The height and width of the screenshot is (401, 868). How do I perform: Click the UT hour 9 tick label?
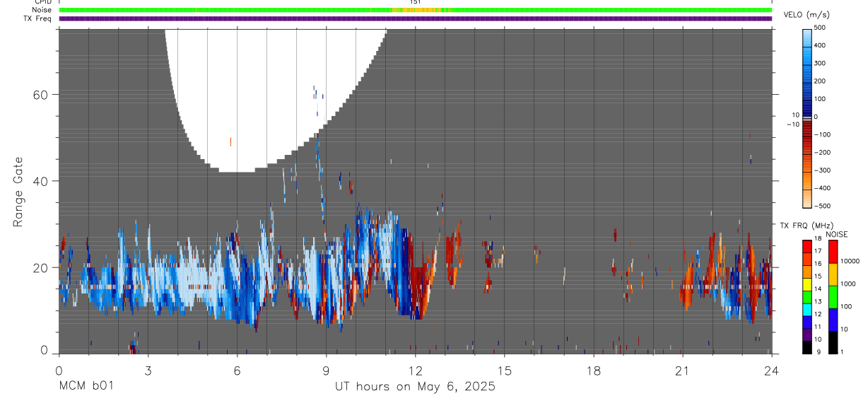[326, 371]
